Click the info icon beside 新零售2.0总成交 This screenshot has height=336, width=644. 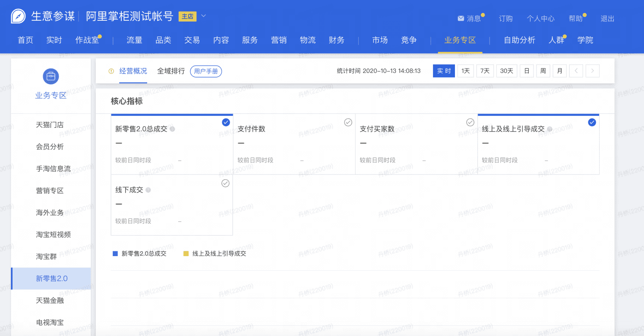pos(172,129)
